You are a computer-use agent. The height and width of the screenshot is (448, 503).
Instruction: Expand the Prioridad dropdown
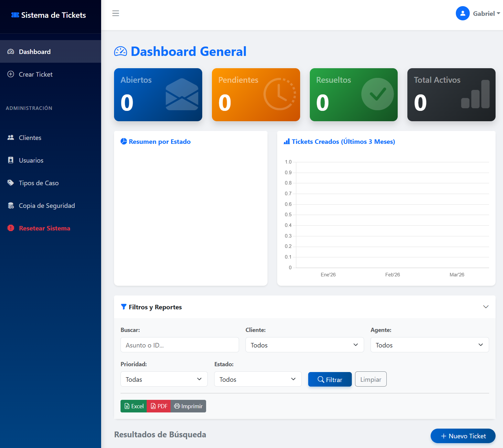point(164,379)
